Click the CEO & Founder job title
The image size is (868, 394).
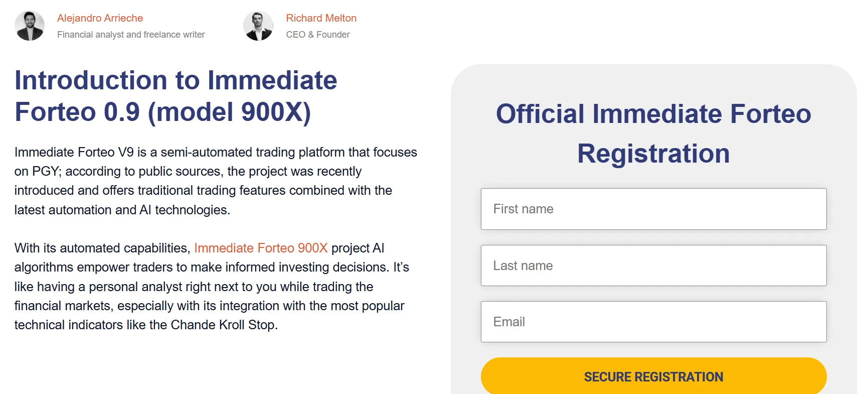point(317,34)
